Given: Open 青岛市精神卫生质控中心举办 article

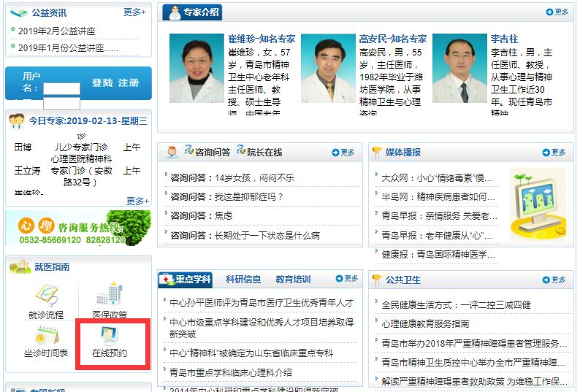Looking at the screenshot, I should click(473, 362).
